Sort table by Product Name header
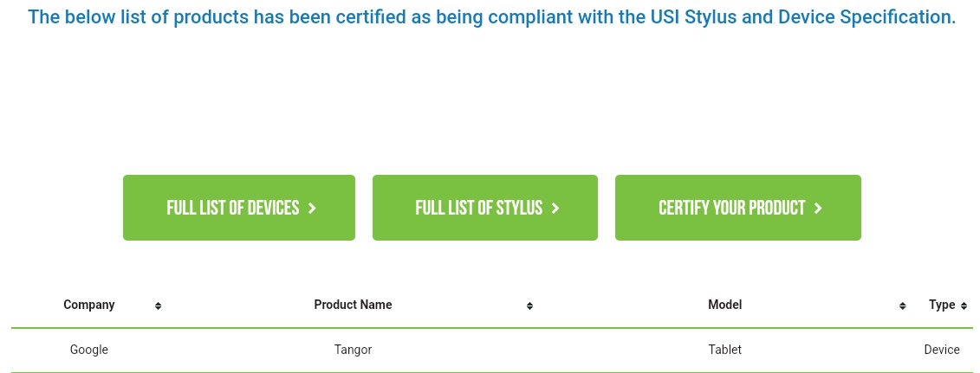The height and width of the screenshot is (373, 980). click(x=353, y=305)
